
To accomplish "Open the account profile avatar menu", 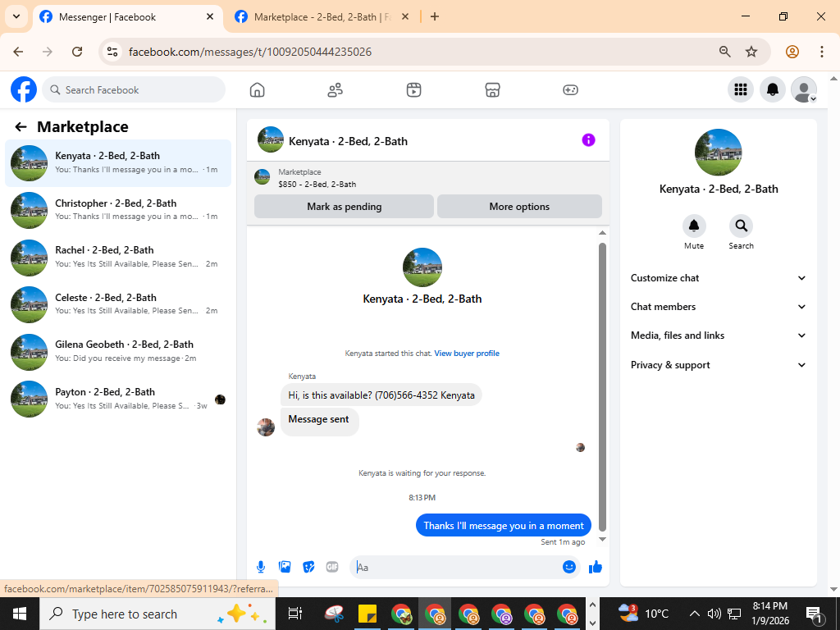I will pyautogui.click(x=804, y=89).
